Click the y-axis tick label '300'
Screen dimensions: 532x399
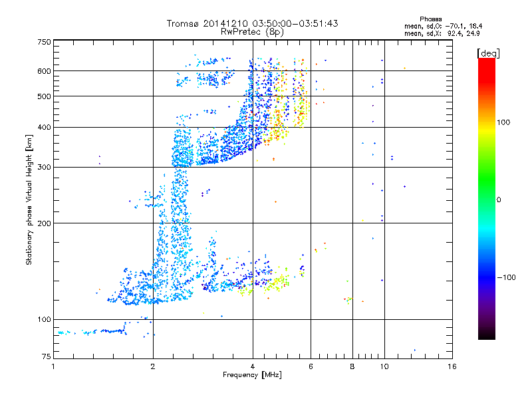click(44, 168)
